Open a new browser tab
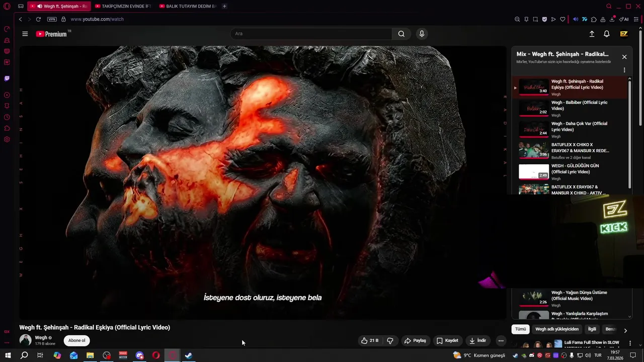 (224, 7)
